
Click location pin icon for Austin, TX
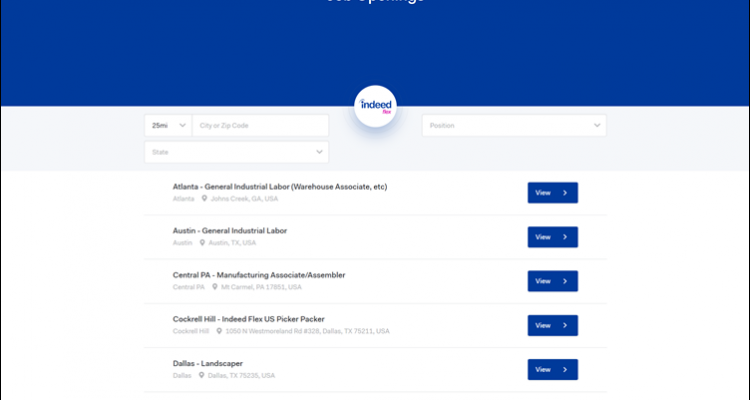tap(202, 243)
